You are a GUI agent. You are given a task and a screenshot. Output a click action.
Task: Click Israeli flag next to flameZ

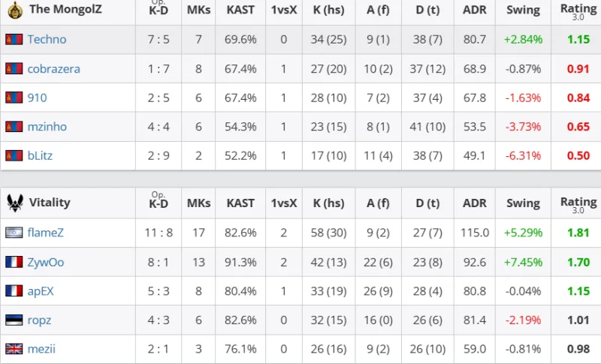click(x=14, y=233)
